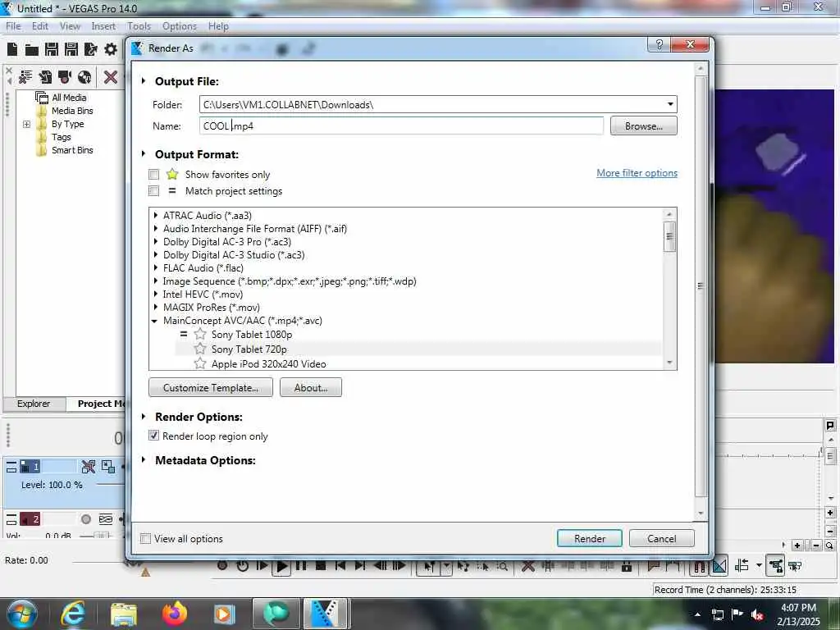Collapse the Output Format section

pyautogui.click(x=143, y=153)
